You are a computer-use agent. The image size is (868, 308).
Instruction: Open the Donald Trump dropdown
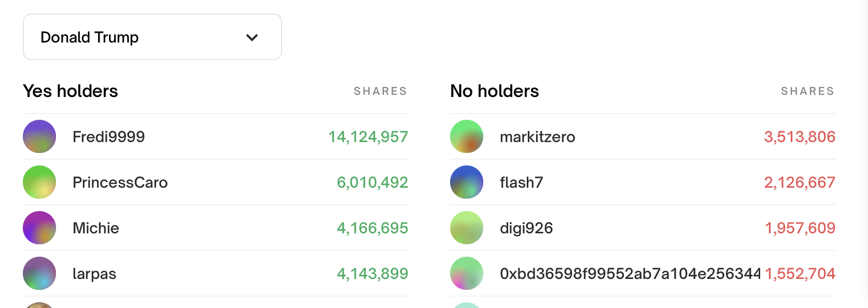point(152,37)
